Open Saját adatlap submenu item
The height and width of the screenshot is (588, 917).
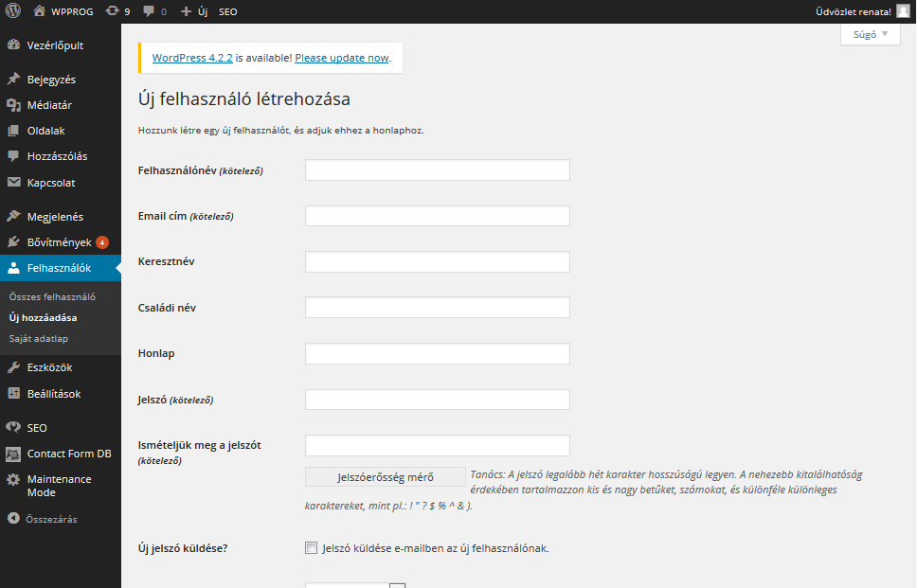39,338
